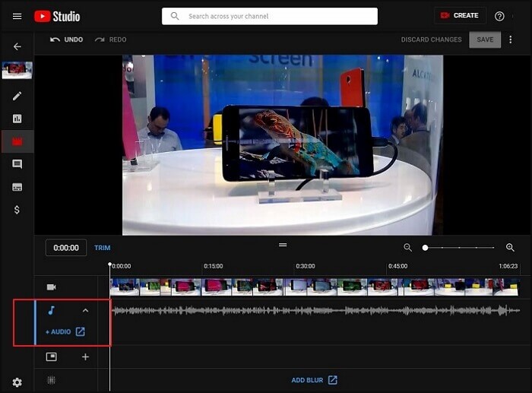Click the CREATE button

coord(460,16)
